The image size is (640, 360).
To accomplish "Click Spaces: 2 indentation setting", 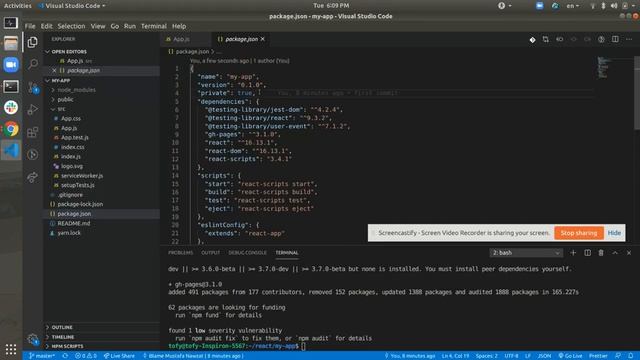I will point(487,356).
